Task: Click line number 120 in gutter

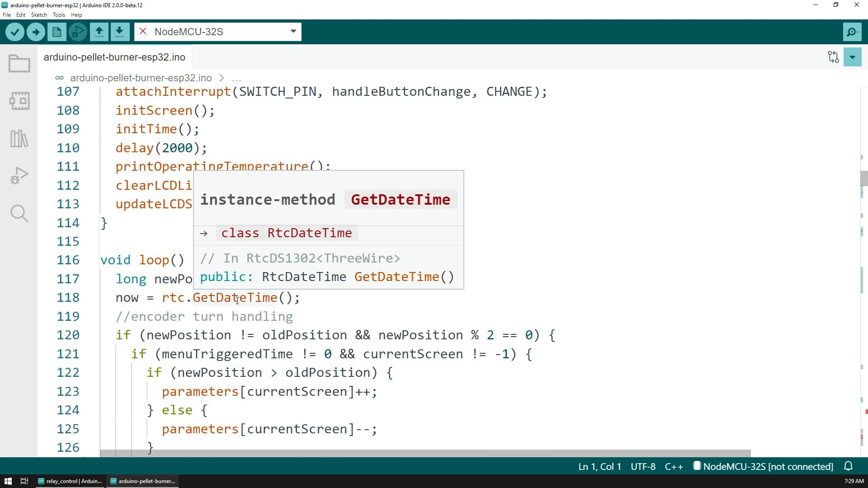Action: (x=68, y=335)
